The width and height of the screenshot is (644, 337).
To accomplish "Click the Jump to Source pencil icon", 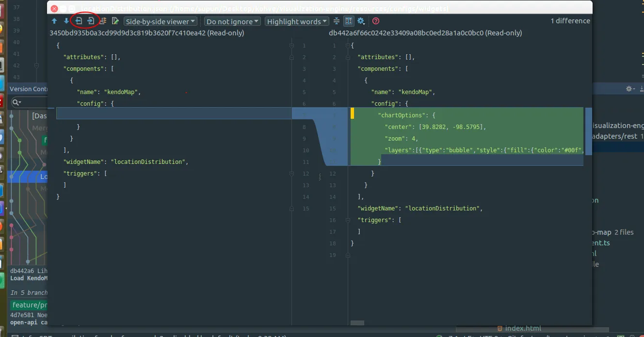I will pyautogui.click(x=115, y=21).
